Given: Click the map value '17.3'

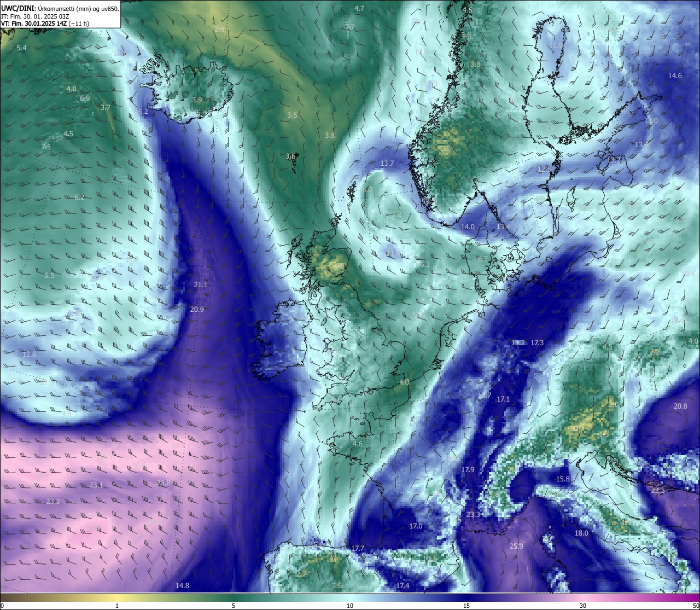Looking at the screenshot, I should 537,343.
